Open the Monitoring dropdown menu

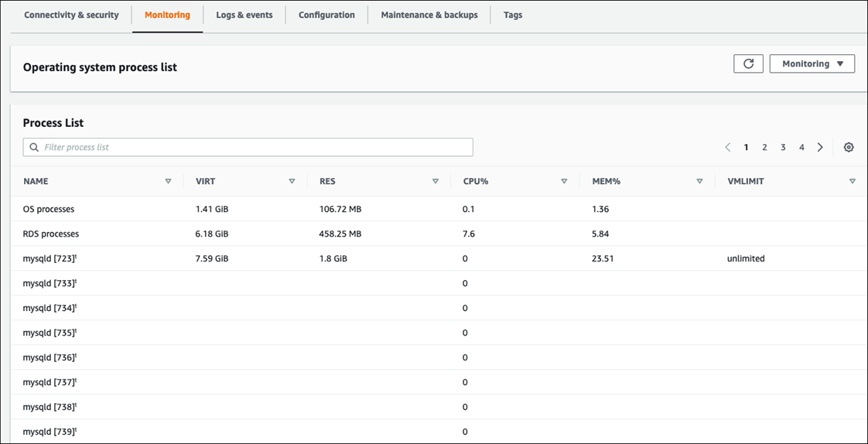pyautogui.click(x=812, y=64)
